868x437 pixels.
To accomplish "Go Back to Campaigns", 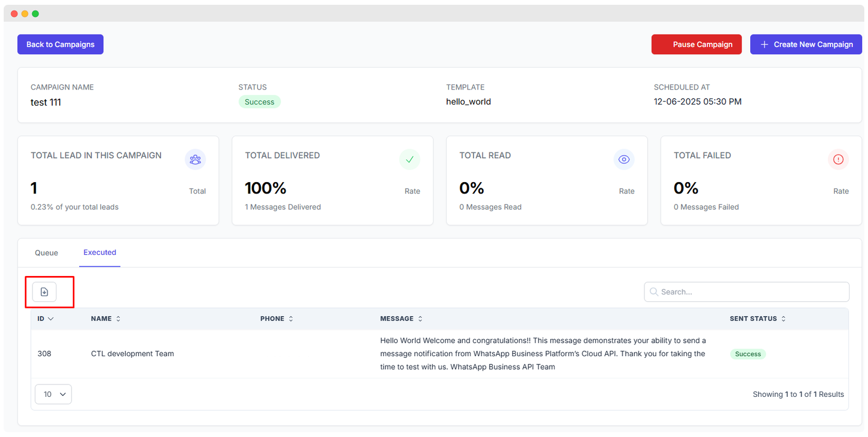I will click(x=60, y=44).
